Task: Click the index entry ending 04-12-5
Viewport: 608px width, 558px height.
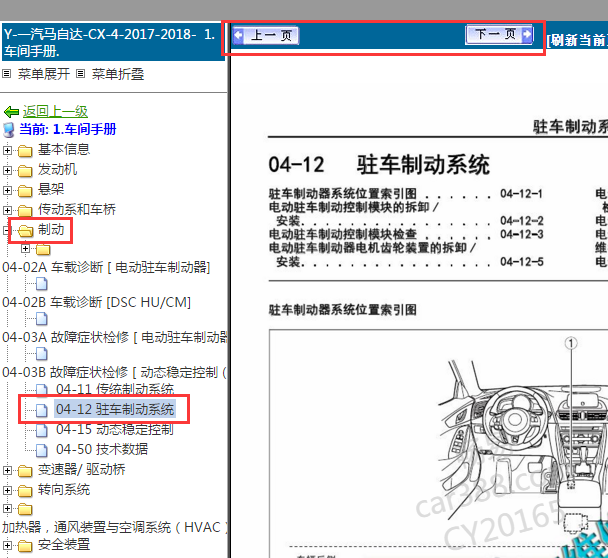Action: (x=406, y=255)
